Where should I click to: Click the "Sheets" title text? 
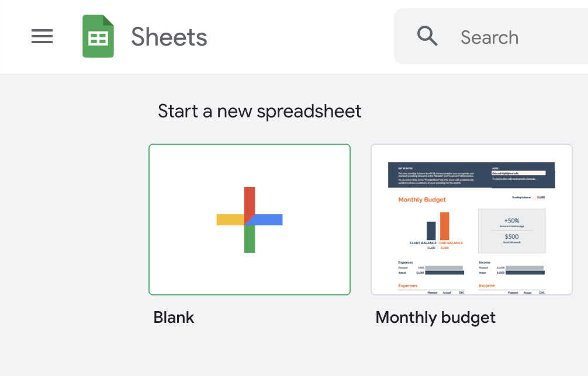(x=169, y=37)
